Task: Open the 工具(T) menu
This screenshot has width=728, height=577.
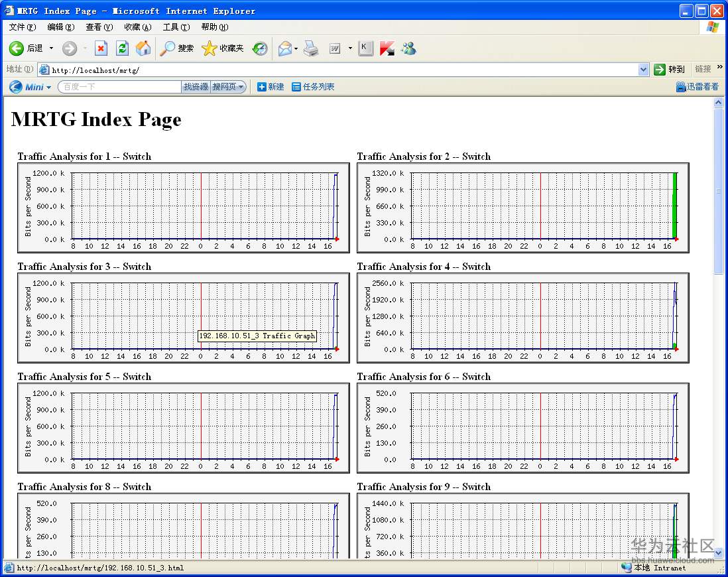Action: [x=176, y=27]
